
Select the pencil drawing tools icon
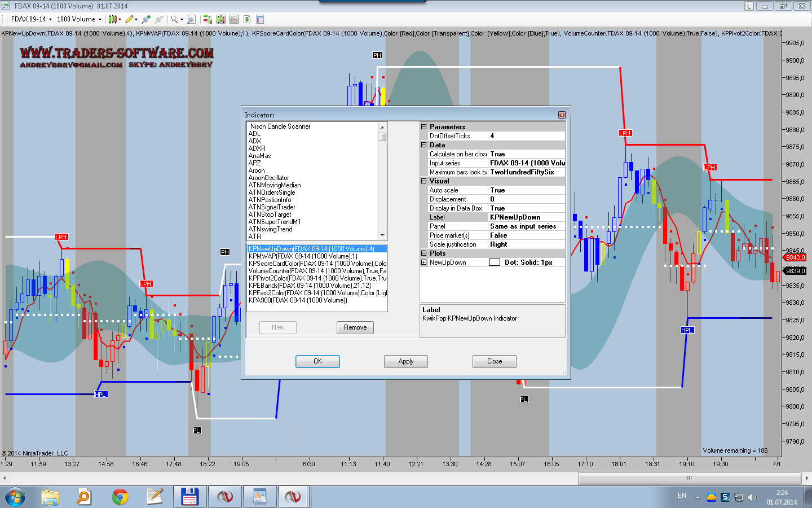tap(129, 19)
